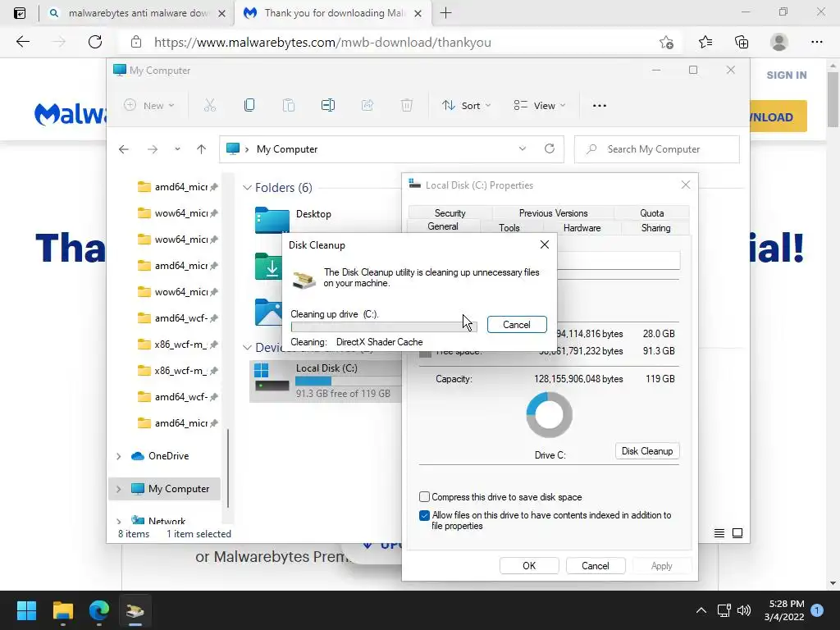Show hidden system tray icons
Viewport: 840px width, 630px height.
pos(701,610)
